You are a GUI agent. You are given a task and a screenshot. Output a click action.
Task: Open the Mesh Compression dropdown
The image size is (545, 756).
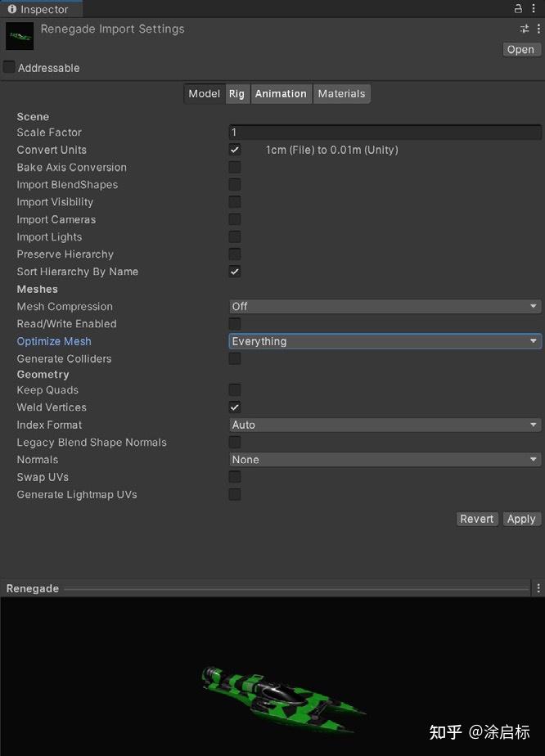pyautogui.click(x=385, y=307)
